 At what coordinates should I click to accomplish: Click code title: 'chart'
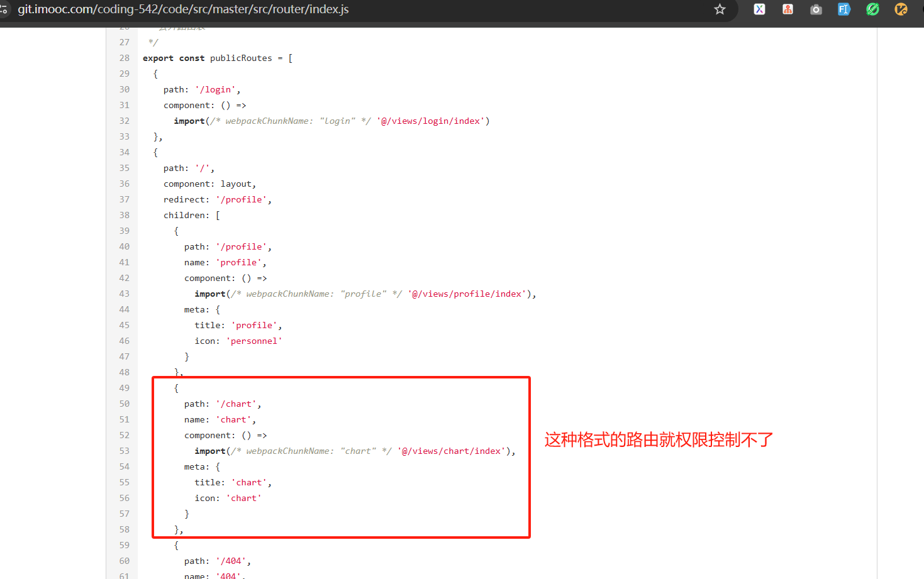[233, 482]
